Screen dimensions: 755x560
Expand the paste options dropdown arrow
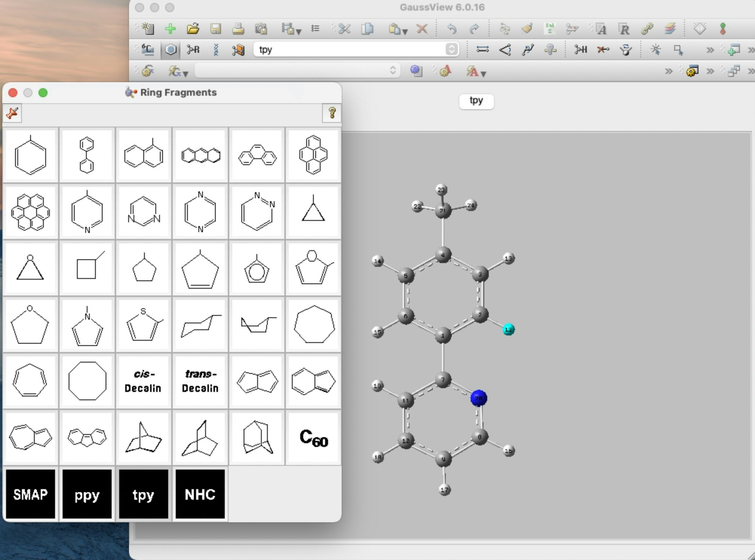[405, 32]
